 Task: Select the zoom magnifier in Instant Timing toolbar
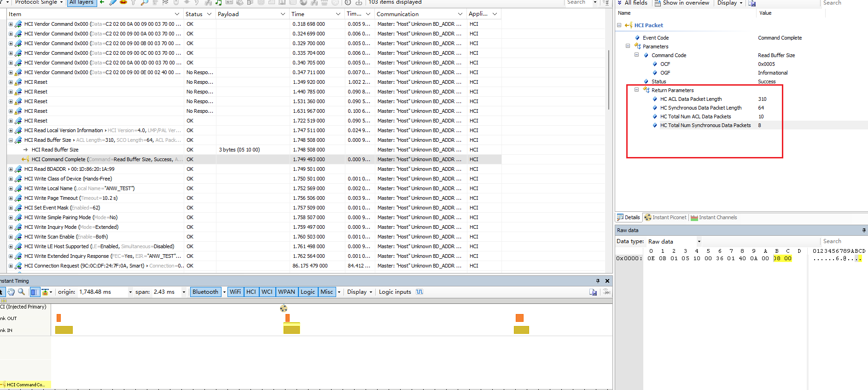21,292
